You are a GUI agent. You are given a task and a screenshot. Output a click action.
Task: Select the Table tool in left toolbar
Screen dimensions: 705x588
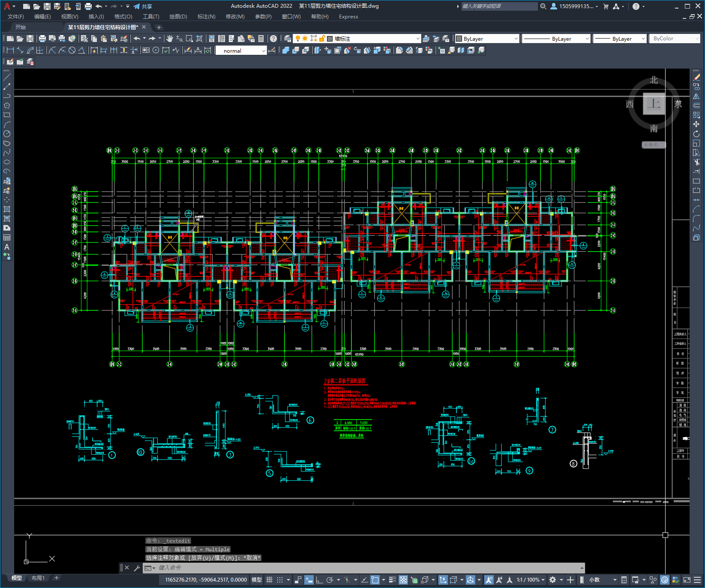(7, 237)
